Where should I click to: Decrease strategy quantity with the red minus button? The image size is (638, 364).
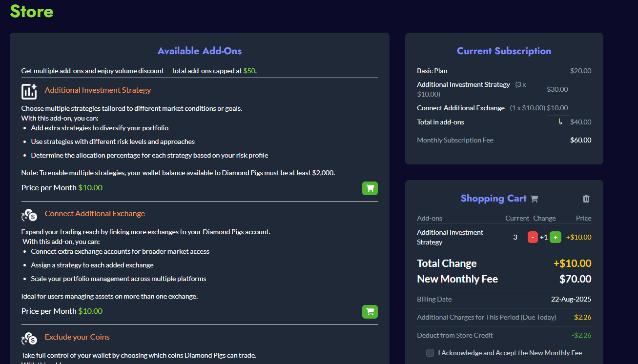tap(533, 237)
